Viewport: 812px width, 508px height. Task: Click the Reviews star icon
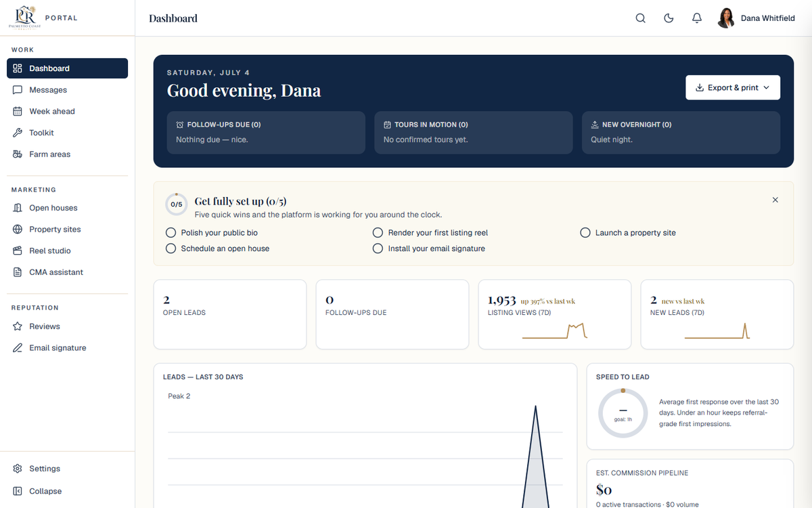[18, 326]
